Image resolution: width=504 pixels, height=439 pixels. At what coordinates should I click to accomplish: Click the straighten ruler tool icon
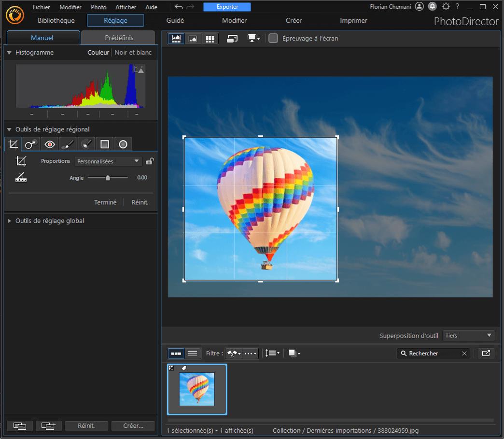coord(21,177)
